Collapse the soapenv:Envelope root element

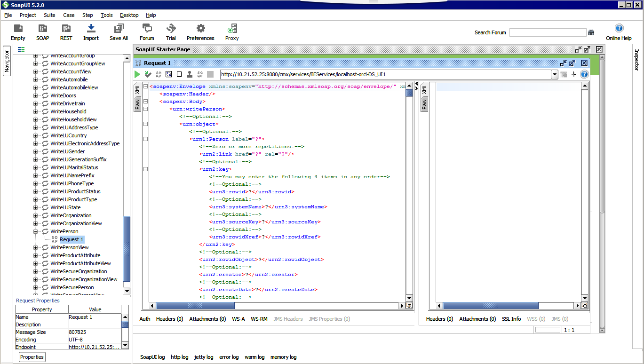click(x=146, y=87)
